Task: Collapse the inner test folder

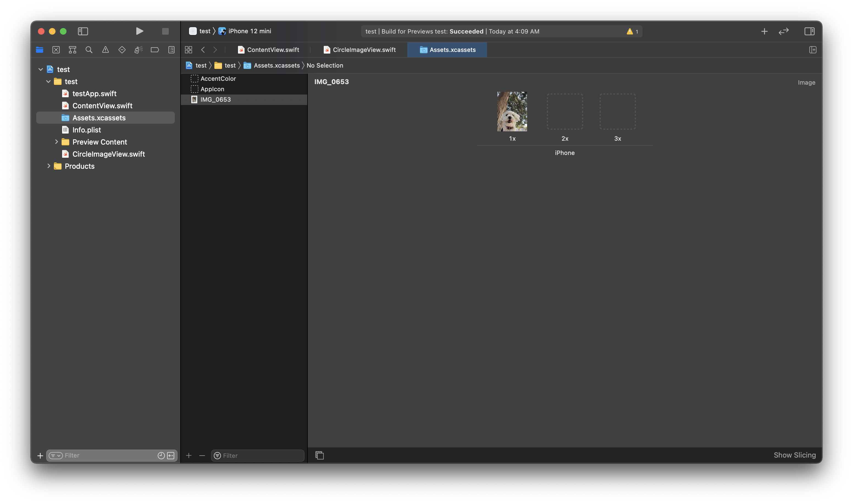Action: coord(49,82)
